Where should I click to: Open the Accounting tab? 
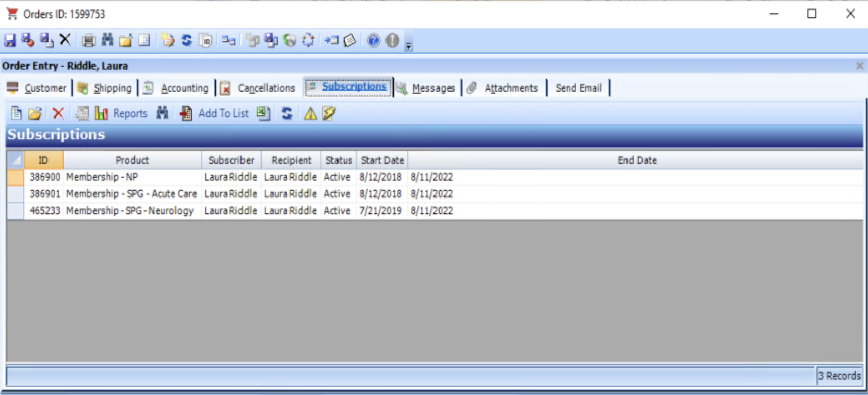pos(184,88)
